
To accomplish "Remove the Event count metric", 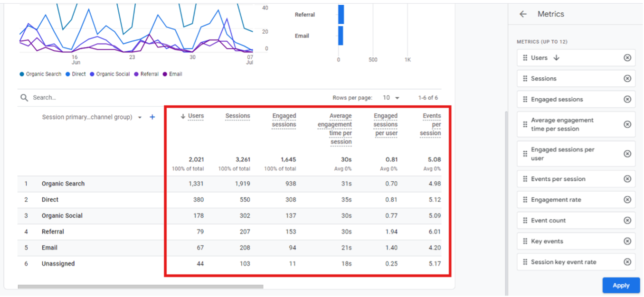I will click(x=627, y=221).
